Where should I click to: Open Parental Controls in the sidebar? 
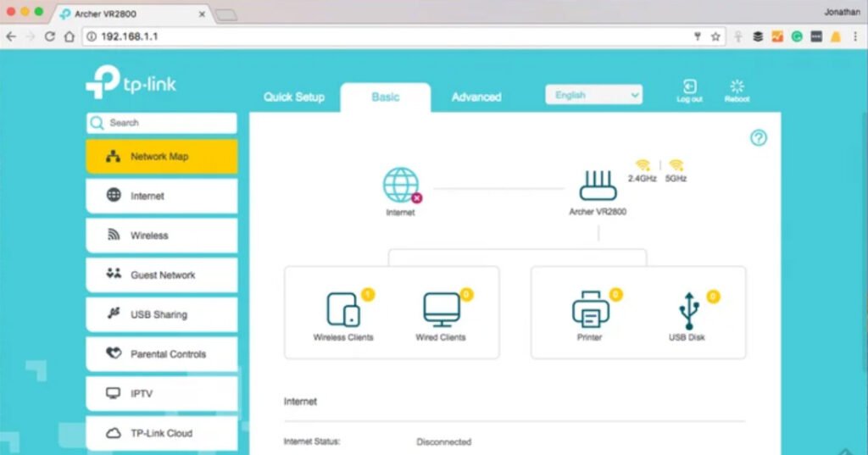161,354
